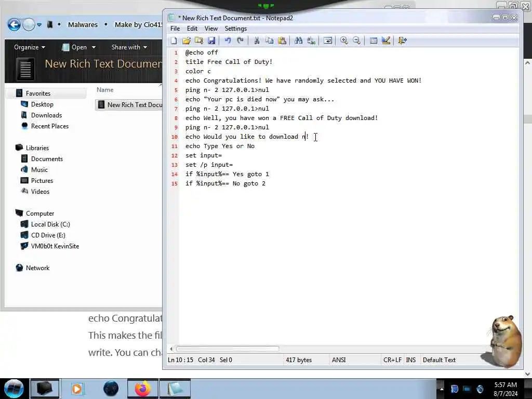Select New Rich Text Document file in list

coord(130,105)
